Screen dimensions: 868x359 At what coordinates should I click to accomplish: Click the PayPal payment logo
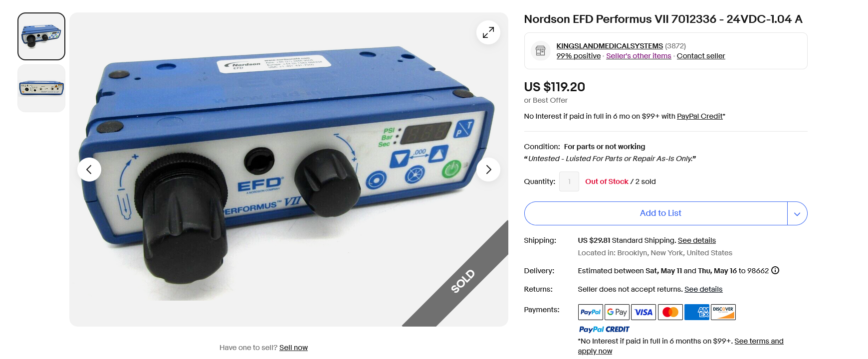pyautogui.click(x=591, y=312)
